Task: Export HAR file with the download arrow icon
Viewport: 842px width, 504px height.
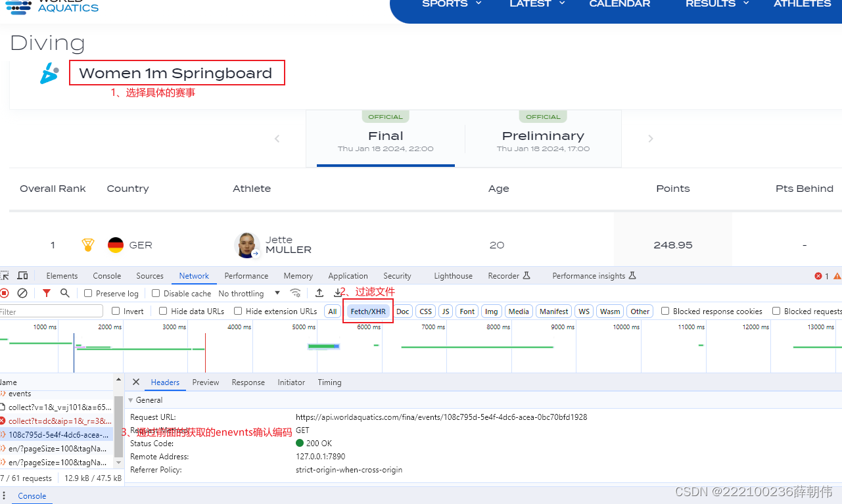Action: coord(338,293)
